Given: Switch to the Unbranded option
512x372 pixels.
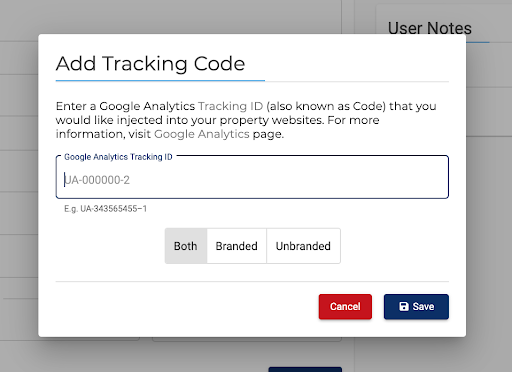Looking at the screenshot, I should [x=303, y=246].
